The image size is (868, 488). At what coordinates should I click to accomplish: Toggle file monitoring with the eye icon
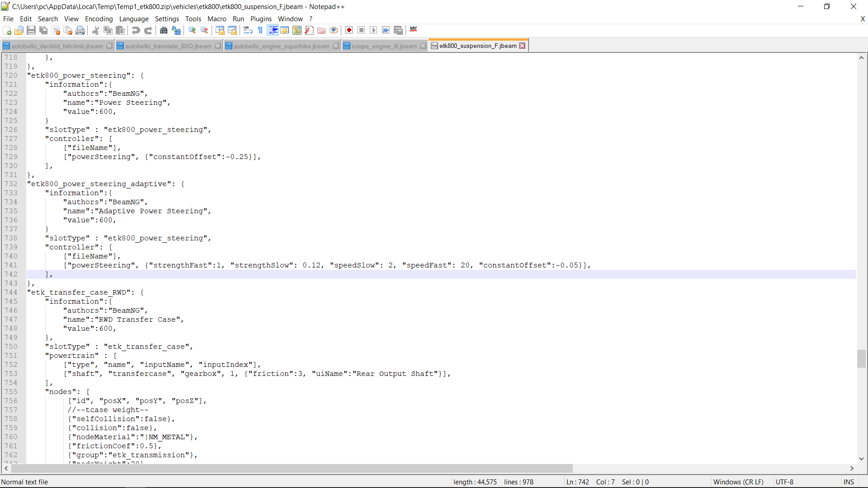tap(334, 30)
